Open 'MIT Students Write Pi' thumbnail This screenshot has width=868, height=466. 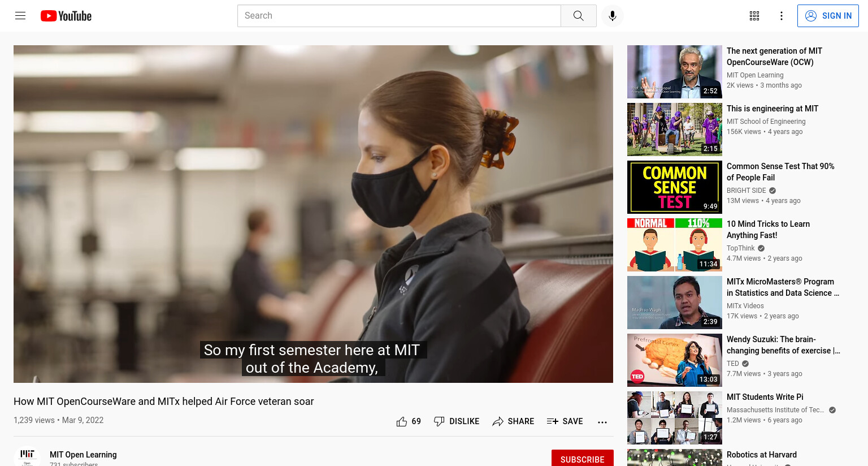click(675, 418)
